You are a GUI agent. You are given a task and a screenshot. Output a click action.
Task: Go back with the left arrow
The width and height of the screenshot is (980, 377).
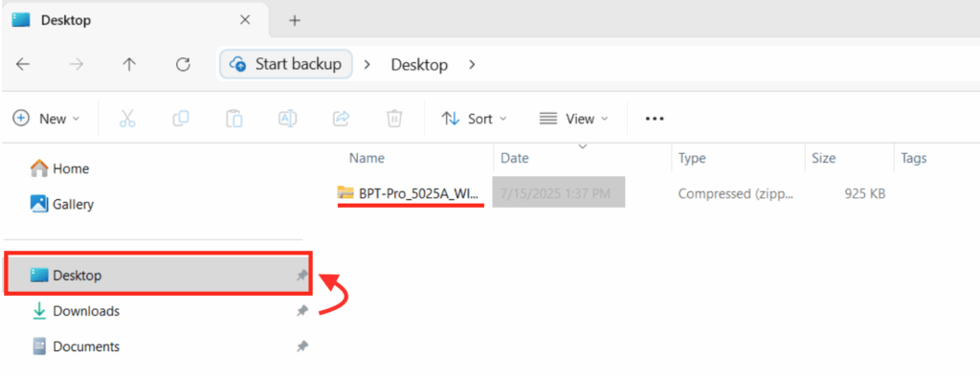(x=23, y=64)
